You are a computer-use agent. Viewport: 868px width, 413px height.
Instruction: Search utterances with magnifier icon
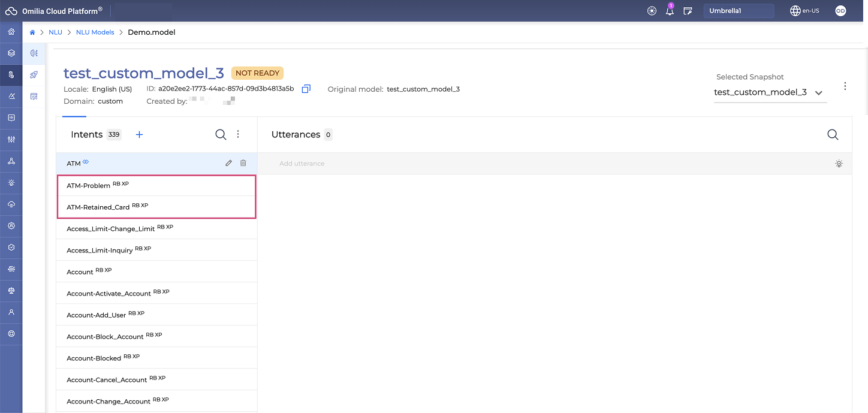[x=833, y=135]
